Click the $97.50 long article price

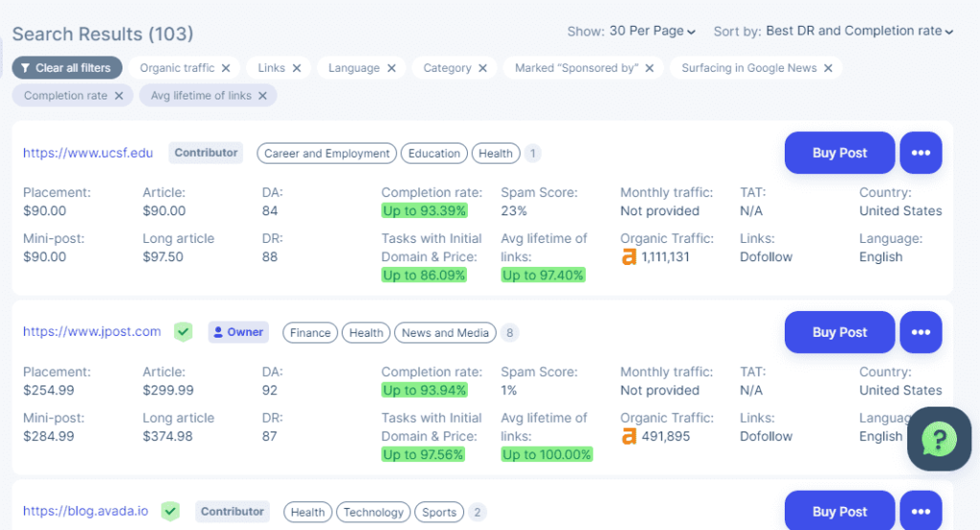(x=163, y=257)
